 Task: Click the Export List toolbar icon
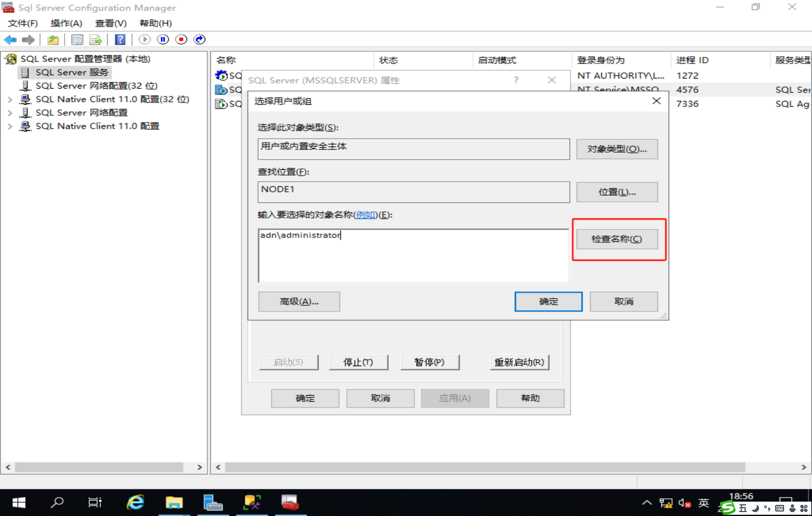[96, 40]
